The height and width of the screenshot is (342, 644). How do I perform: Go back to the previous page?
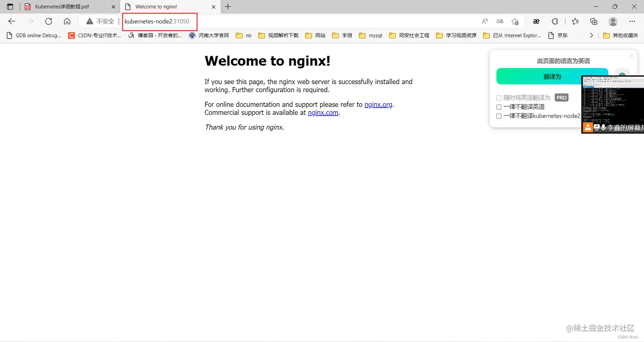(12, 21)
